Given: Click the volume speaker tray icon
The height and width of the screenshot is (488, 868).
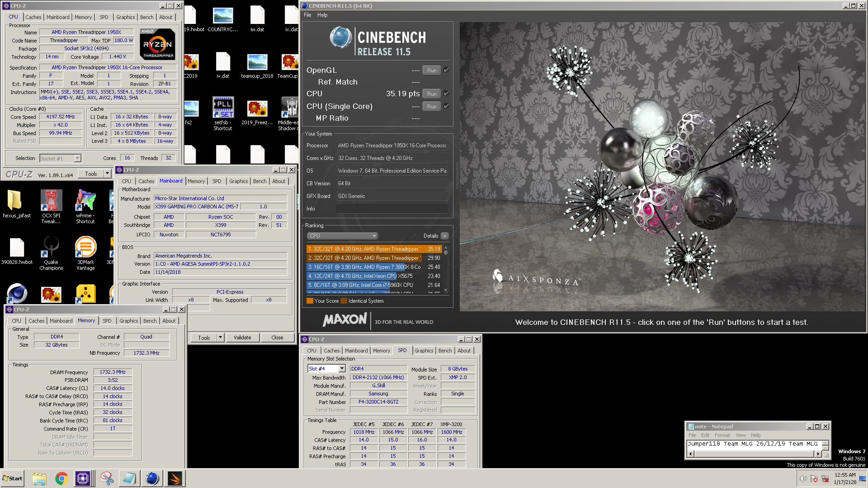Looking at the screenshot, I should [x=803, y=479].
